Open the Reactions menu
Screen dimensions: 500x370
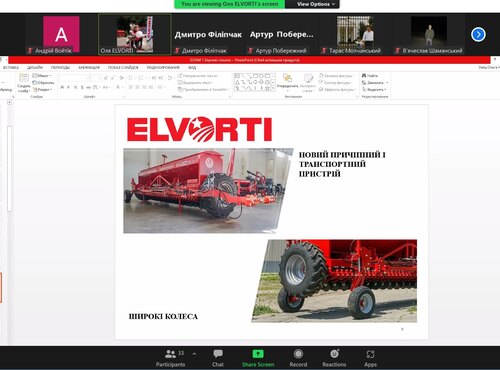click(x=334, y=354)
